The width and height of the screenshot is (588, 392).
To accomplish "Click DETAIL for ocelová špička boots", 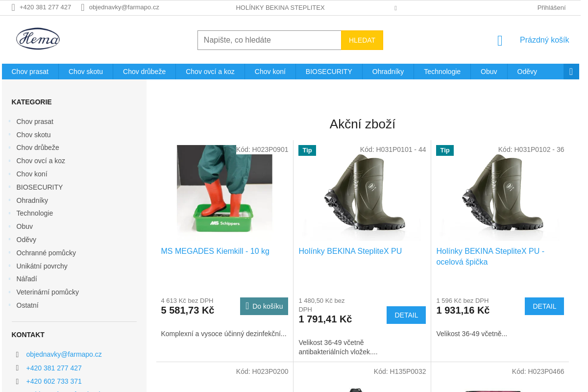I will click(544, 306).
